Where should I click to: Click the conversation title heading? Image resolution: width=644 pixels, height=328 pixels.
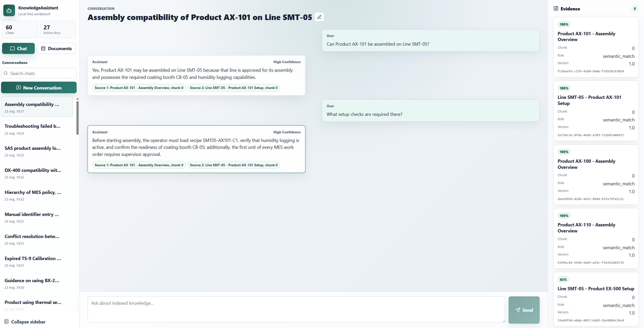tap(200, 17)
